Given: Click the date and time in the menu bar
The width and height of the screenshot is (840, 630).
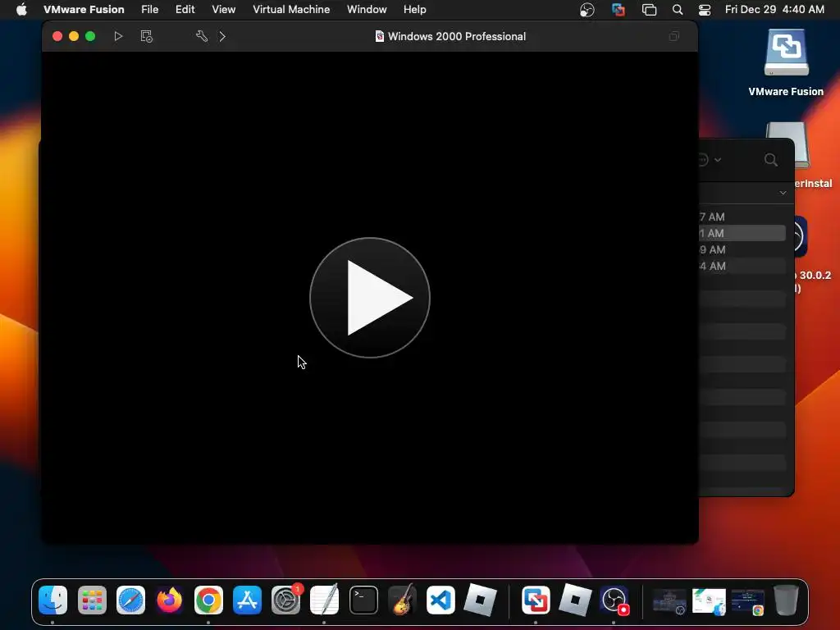Looking at the screenshot, I should tap(774, 10).
